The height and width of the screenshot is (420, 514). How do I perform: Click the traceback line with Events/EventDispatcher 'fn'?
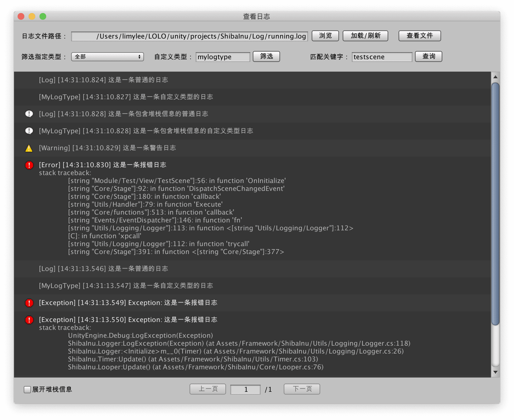pos(155,220)
